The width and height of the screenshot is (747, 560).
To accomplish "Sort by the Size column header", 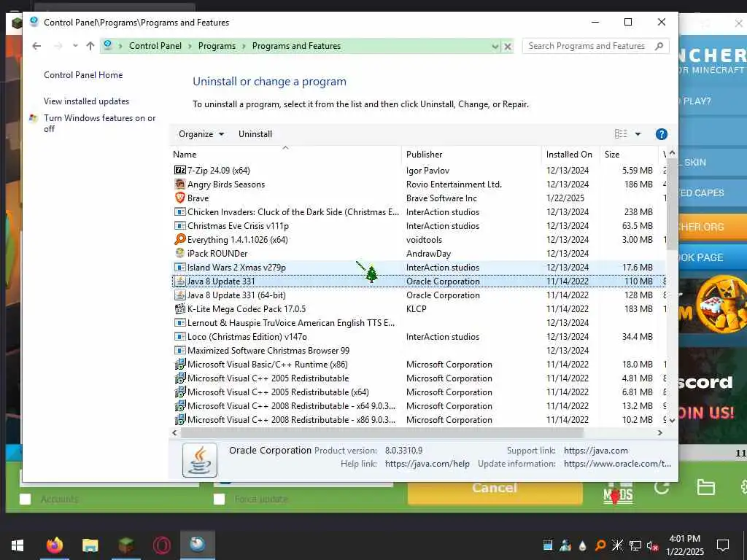I will pyautogui.click(x=628, y=155).
